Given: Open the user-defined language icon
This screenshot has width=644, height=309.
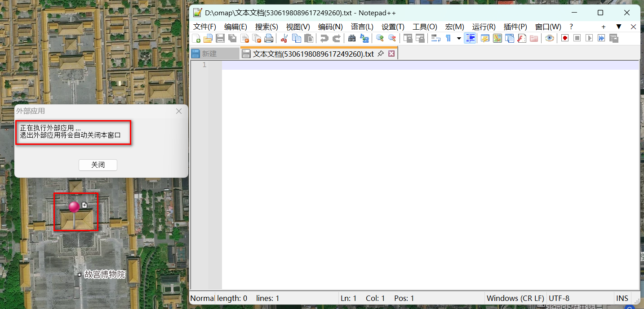Looking at the screenshot, I should click(x=485, y=38).
